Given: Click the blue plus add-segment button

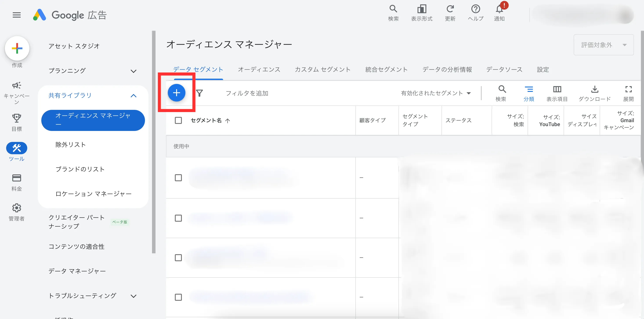Looking at the screenshot, I should point(176,93).
